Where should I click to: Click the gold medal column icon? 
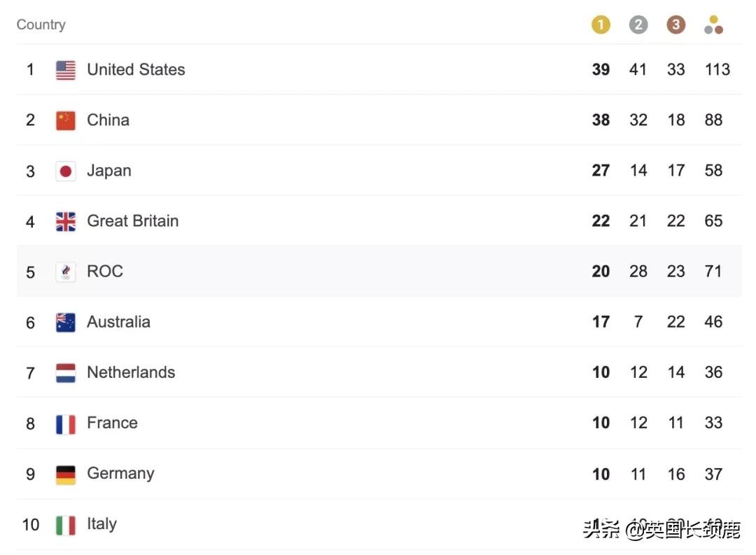tap(601, 25)
